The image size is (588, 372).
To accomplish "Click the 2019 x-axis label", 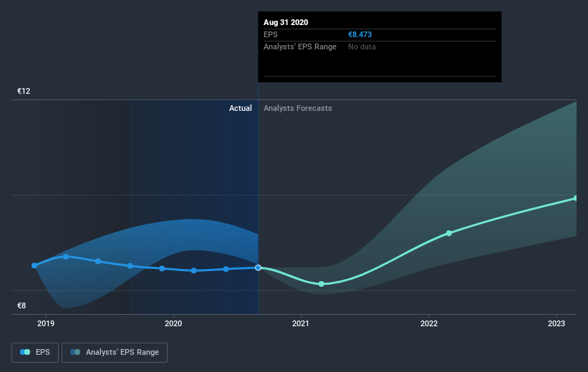I will click(46, 323).
